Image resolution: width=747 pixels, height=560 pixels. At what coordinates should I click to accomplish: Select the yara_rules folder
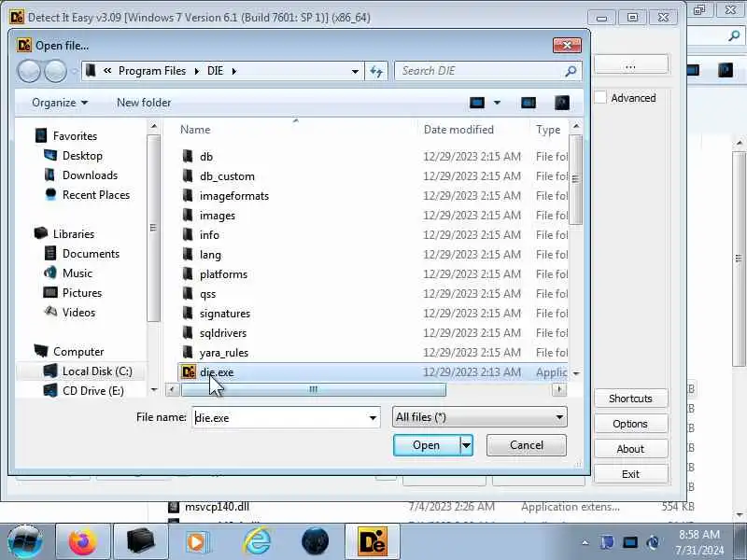tap(224, 353)
